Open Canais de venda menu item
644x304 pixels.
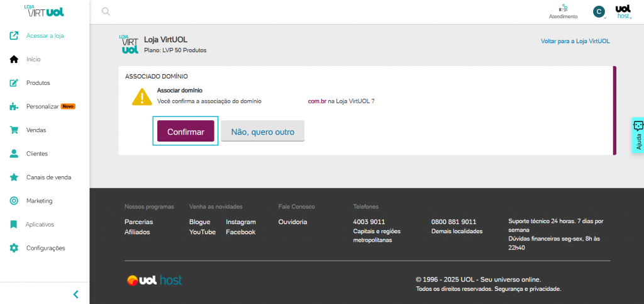[x=49, y=177]
